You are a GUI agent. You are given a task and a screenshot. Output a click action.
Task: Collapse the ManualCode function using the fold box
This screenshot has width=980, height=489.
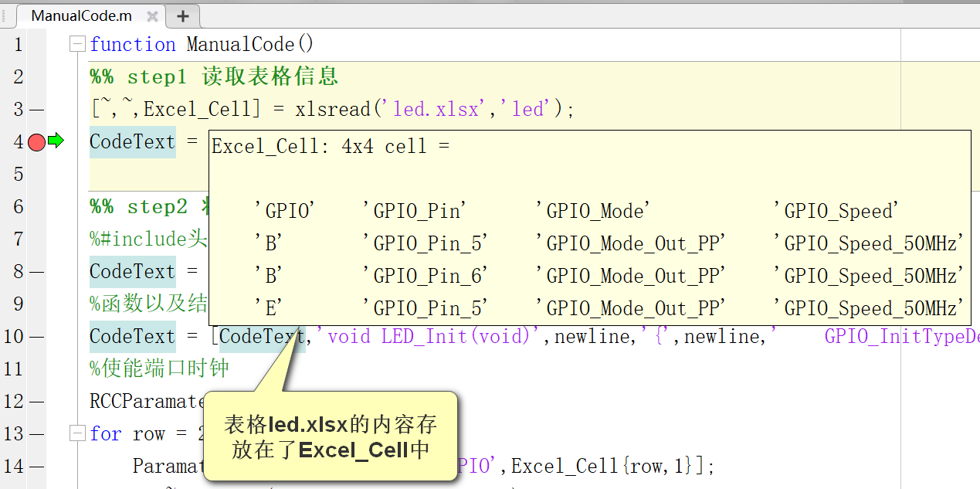(76, 44)
